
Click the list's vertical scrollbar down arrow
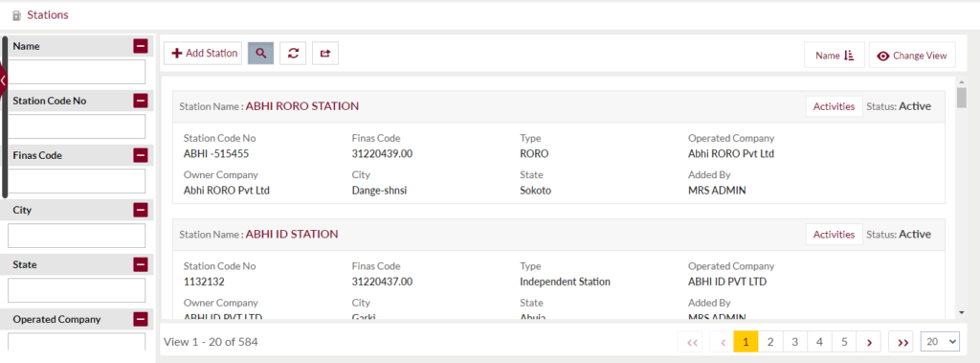click(961, 311)
